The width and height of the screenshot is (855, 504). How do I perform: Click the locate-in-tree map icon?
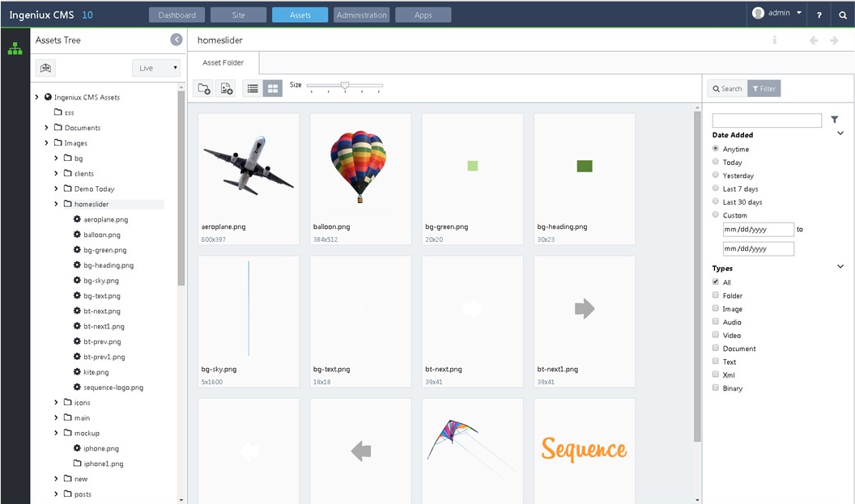point(45,67)
